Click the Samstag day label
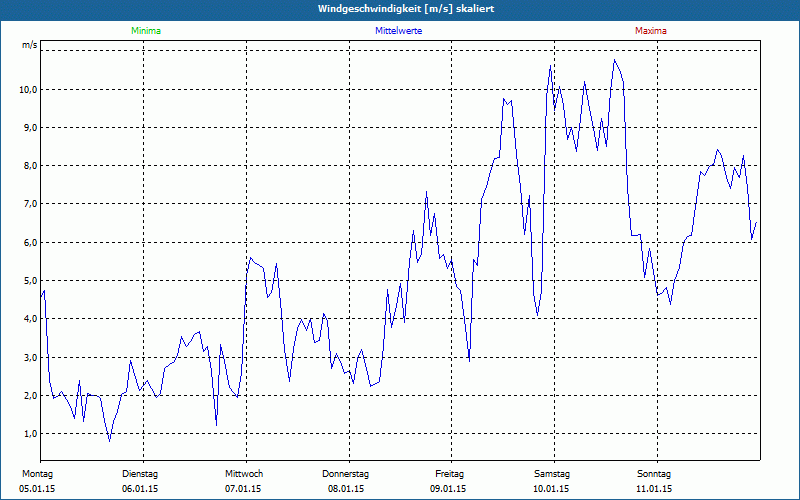Viewport: 800px width, 500px height. (x=552, y=474)
